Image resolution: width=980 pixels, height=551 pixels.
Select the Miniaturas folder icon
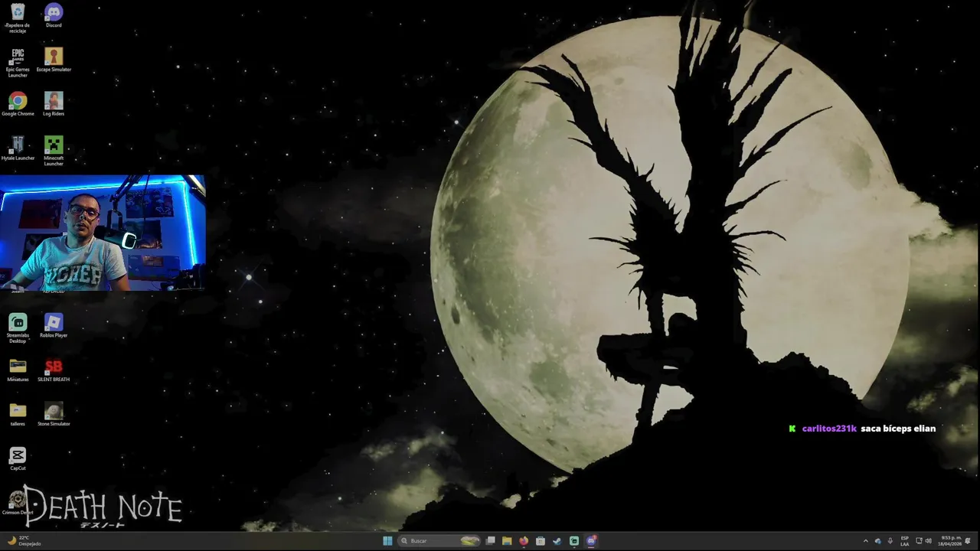[18, 370]
